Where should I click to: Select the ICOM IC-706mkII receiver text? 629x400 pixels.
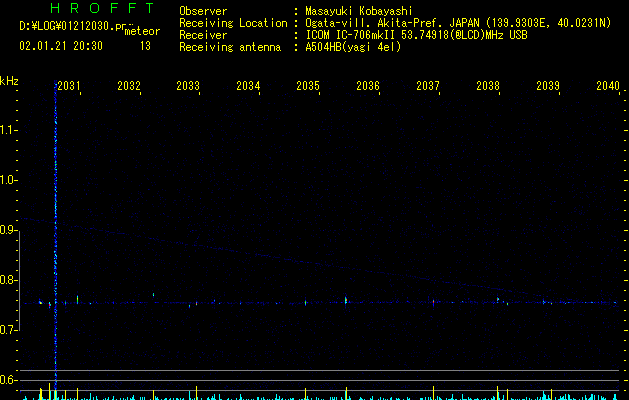pyautogui.click(x=416, y=35)
